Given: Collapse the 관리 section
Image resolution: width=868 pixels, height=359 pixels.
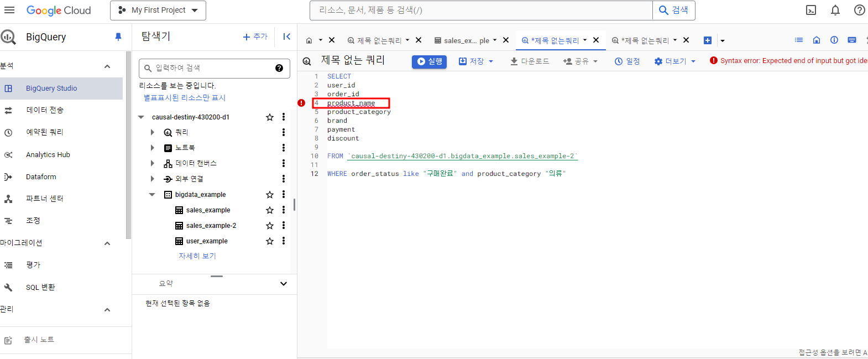Looking at the screenshot, I should 107,310.
